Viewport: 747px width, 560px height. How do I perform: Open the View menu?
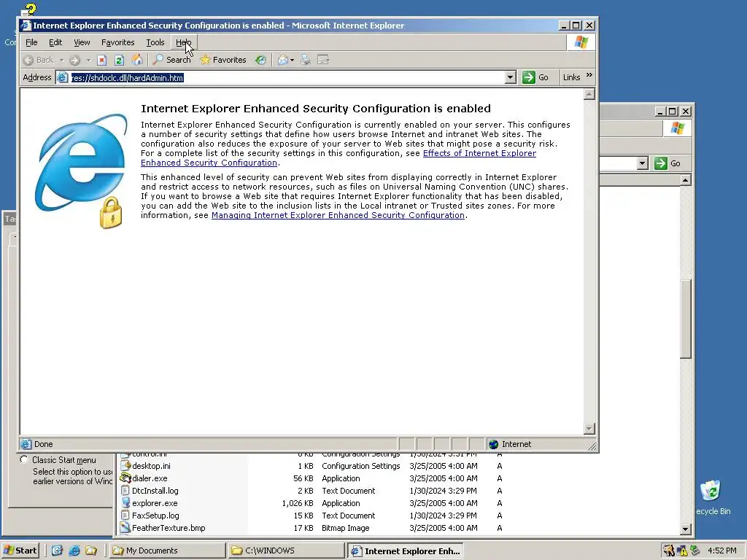[x=82, y=42]
